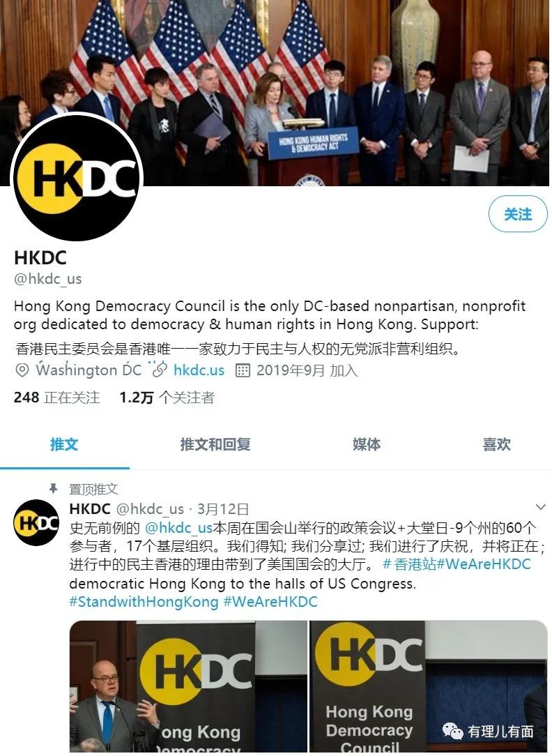552x756 pixels.
Task: Click the WeChat logo in the watermark
Action: 453,732
